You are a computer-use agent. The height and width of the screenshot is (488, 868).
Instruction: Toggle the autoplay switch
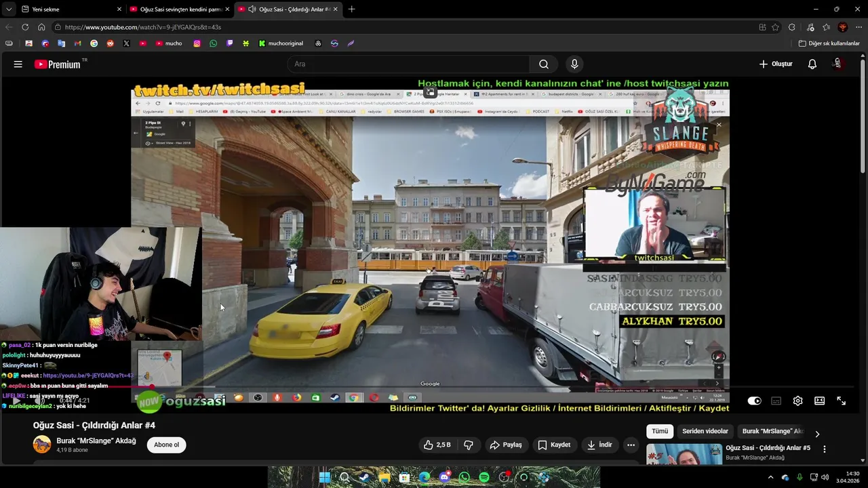[754, 401]
